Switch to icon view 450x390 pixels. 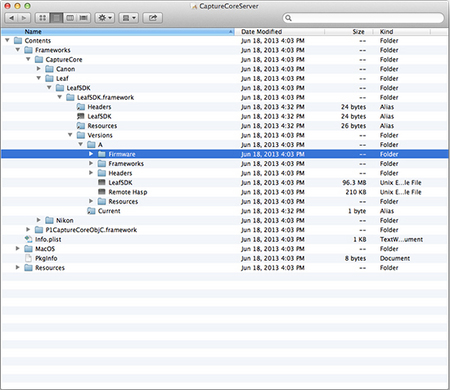point(42,18)
